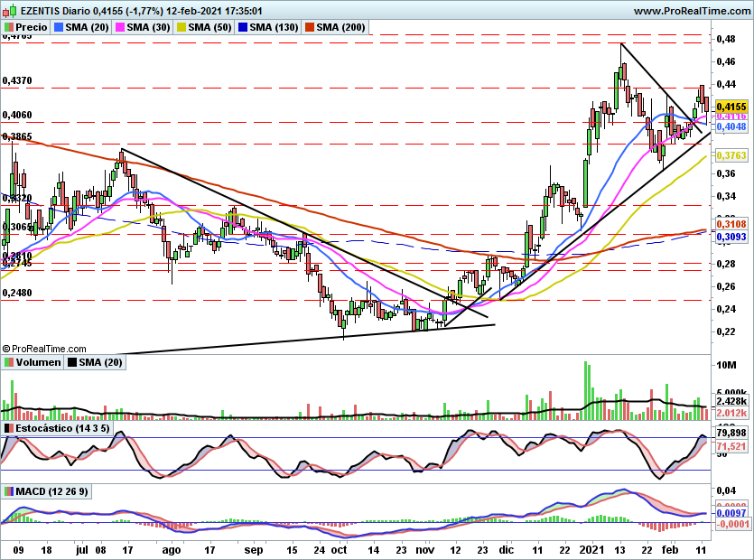Screen dimensions: 754x560
Task: Click the Estocástico indicator icon
Action: (9, 427)
